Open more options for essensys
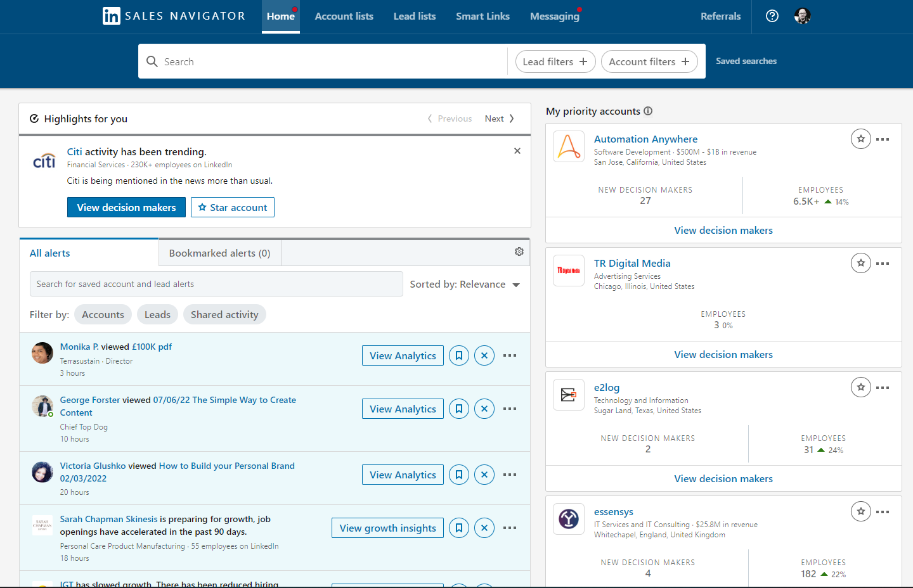Screen dimensions: 913x588 point(883,511)
